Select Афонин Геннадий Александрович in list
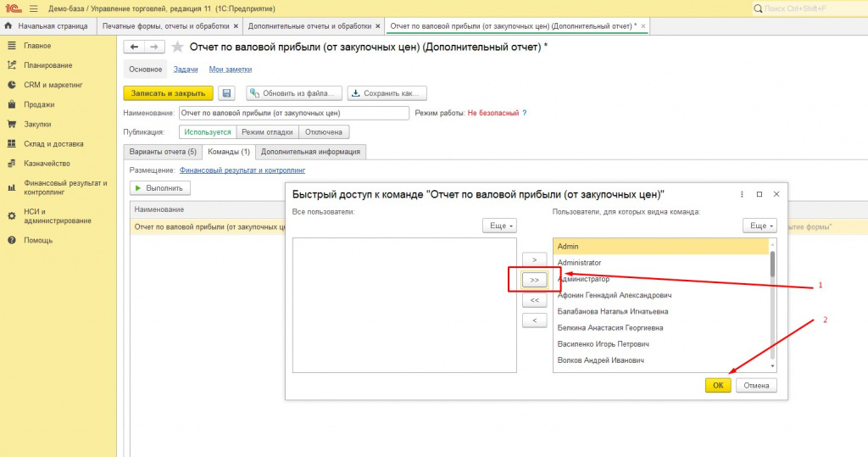This screenshot has height=457, width=868. pyautogui.click(x=661, y=295)
